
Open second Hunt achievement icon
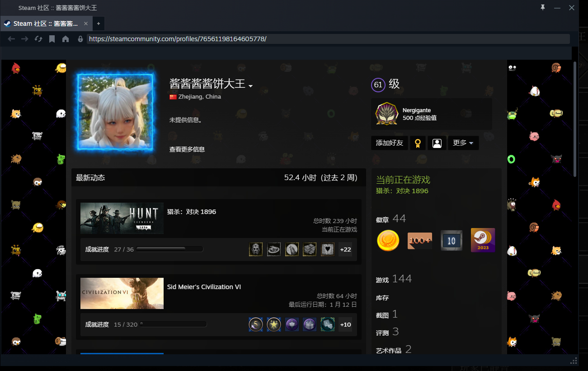tap(274, 249)
